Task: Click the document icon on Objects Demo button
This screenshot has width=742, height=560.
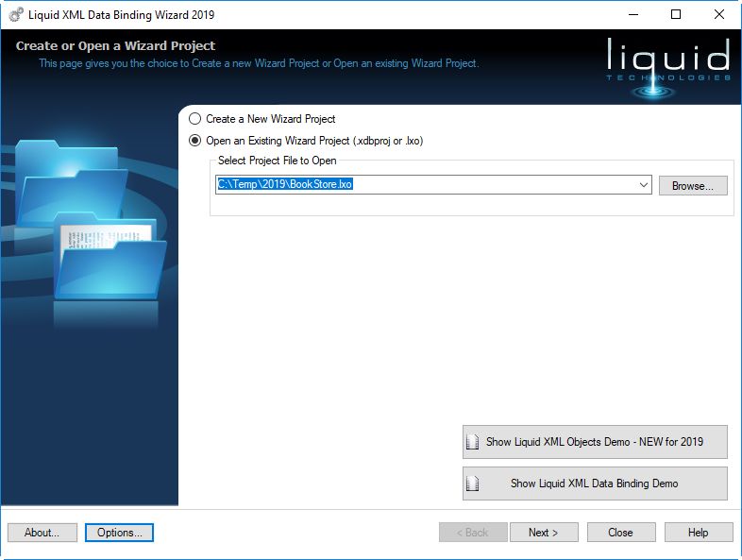Action: coord(472,442)
